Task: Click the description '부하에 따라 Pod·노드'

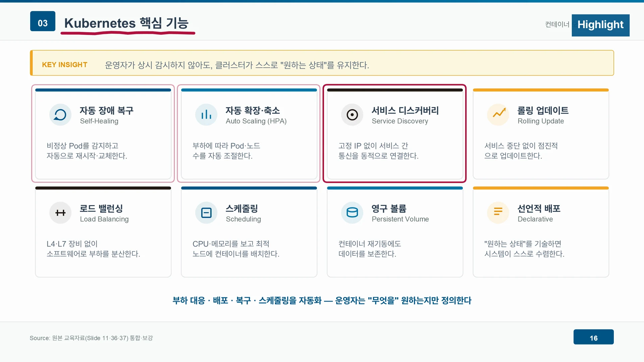Action: tap(226, 146)
